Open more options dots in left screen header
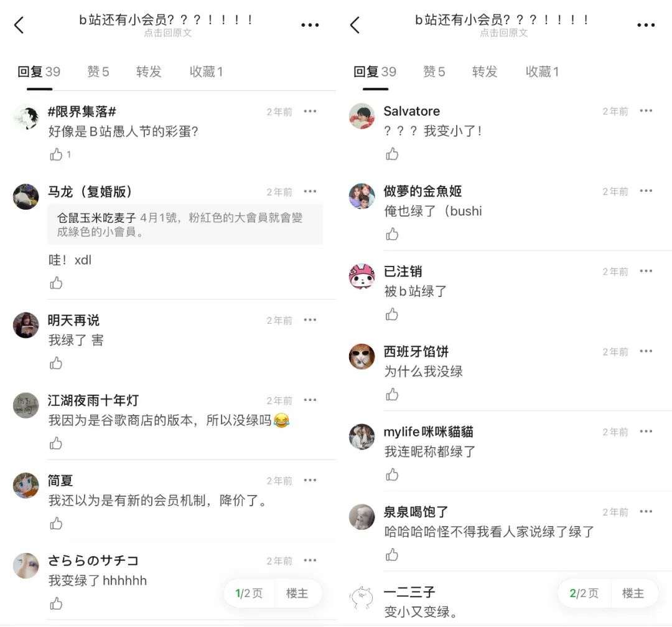This screenshot has width=672, height=627. (x=310, y=25)
